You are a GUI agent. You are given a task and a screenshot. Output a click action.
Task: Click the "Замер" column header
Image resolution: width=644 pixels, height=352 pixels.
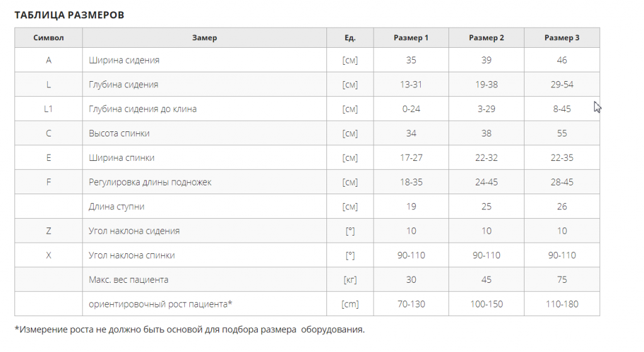point(204,38)
